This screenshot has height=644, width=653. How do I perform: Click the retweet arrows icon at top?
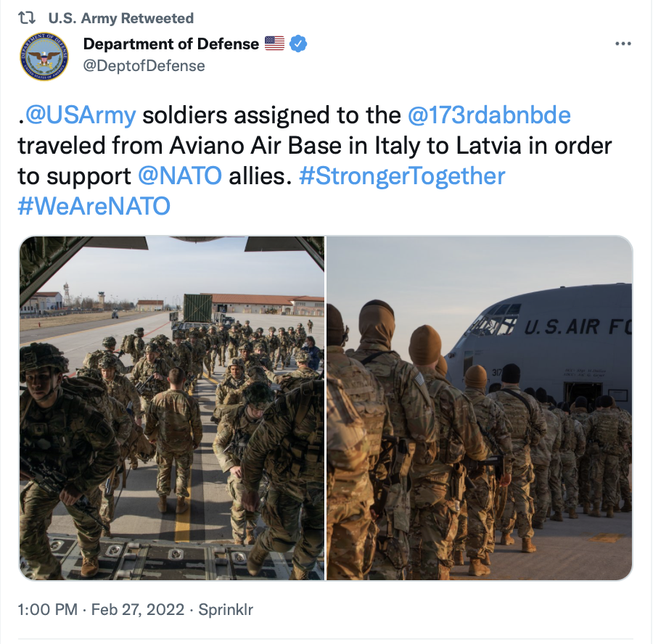click(27, 18)
